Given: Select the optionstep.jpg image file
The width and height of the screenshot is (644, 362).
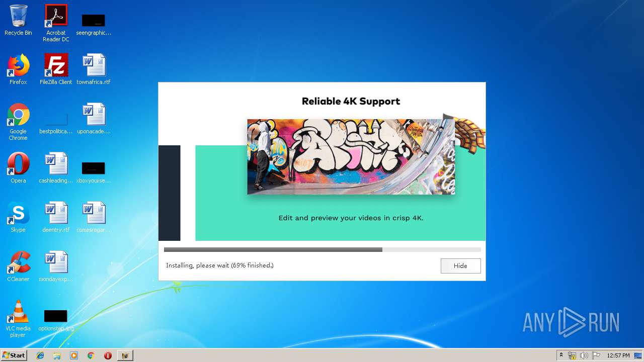Looking at the screenshot, I should pos(56,320).
